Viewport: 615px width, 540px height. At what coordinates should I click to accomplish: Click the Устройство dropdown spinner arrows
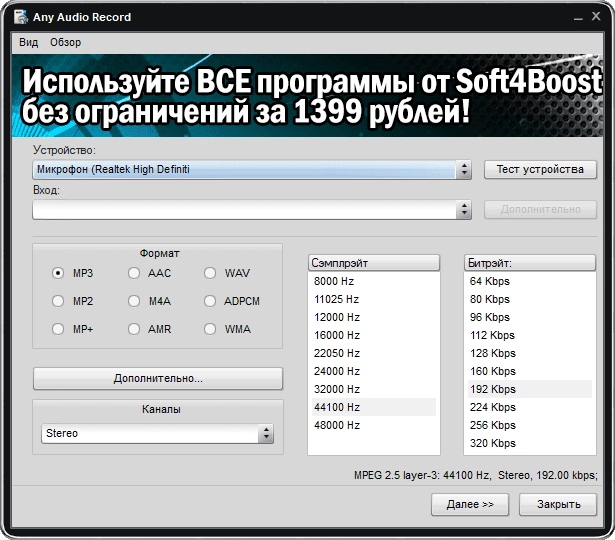click(464, 169)
